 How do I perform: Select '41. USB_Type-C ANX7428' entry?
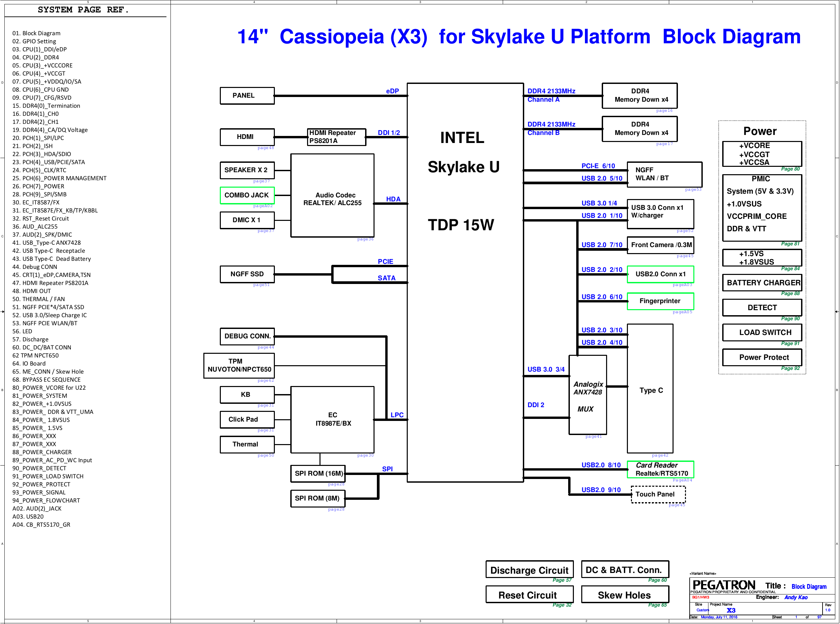(46, 243)
